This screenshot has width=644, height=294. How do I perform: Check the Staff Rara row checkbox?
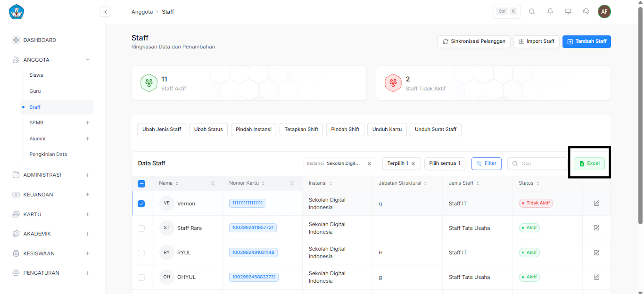point(141,228)
